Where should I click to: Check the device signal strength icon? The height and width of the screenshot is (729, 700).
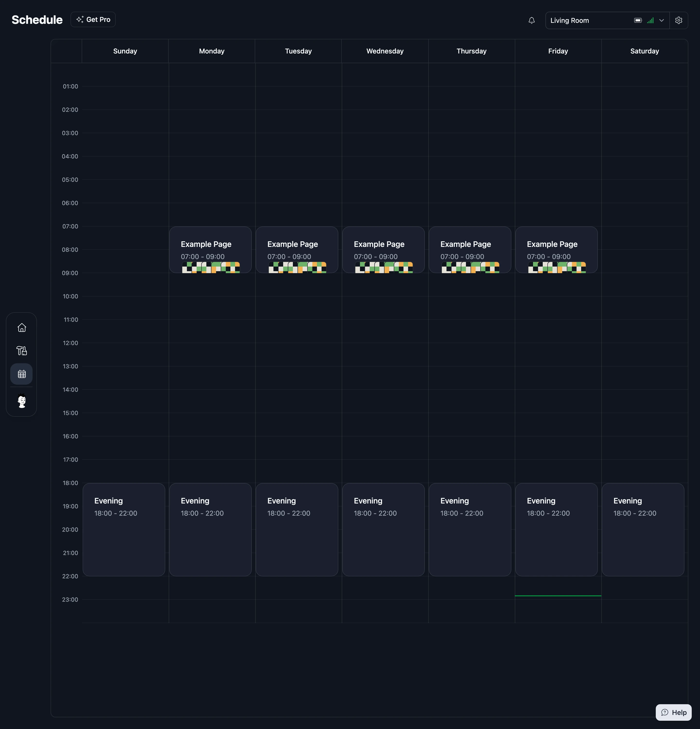(650, 20)
